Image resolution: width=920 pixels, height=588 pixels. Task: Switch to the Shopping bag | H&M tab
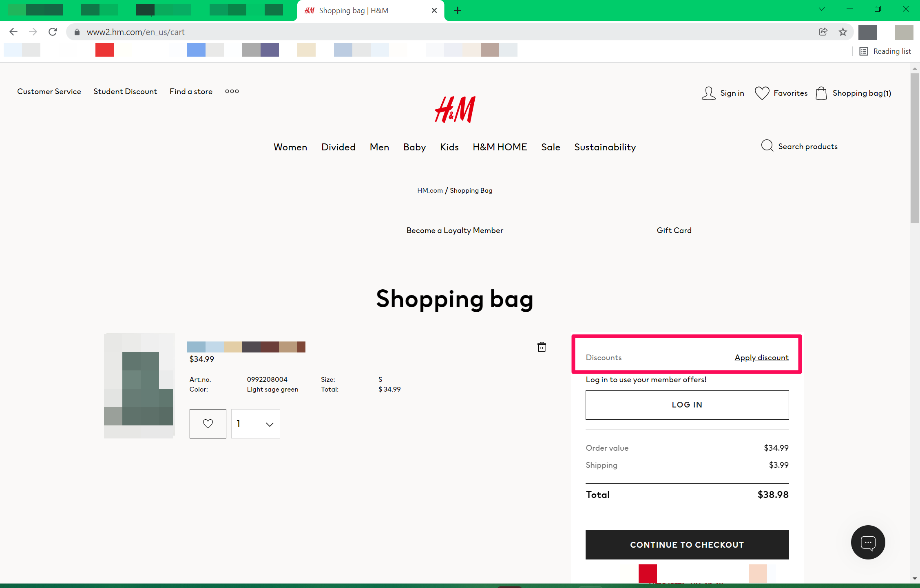click(x=370, y=11)
